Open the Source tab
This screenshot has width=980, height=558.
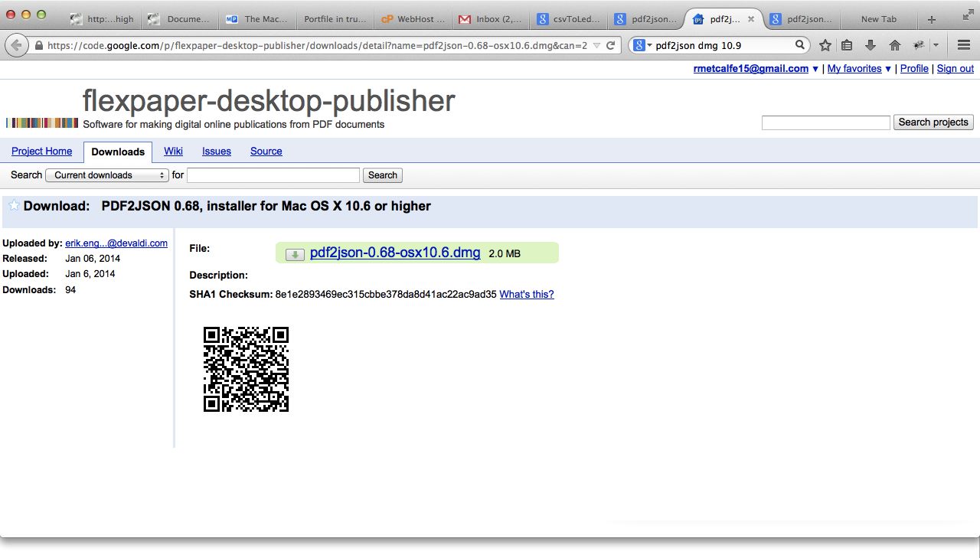(266, 152)
